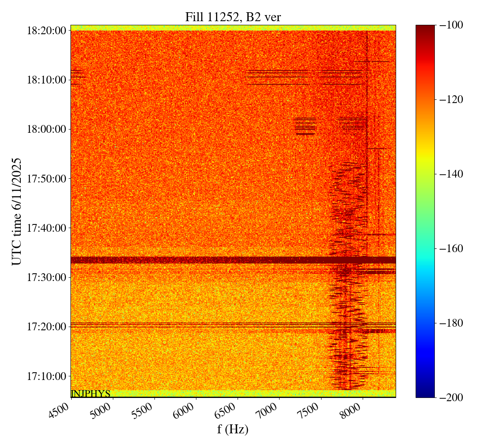Select the −200 colorbar tick label
This screenshot has height=448, width=489.
[x=448, y=397]
